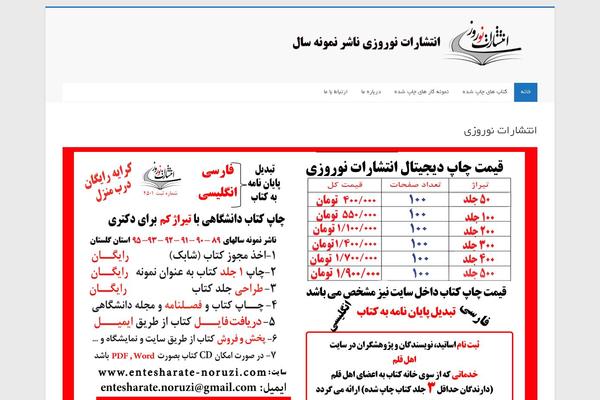Click the تعداد صفحات column header
This screenshot has width=600, height=400.
tap(415, 185)
